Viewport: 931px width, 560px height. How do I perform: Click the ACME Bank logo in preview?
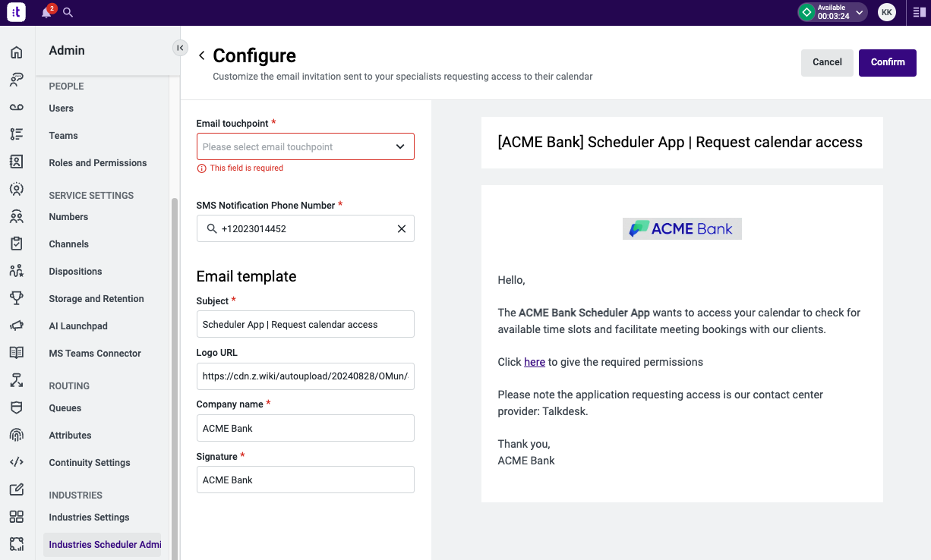682,228
